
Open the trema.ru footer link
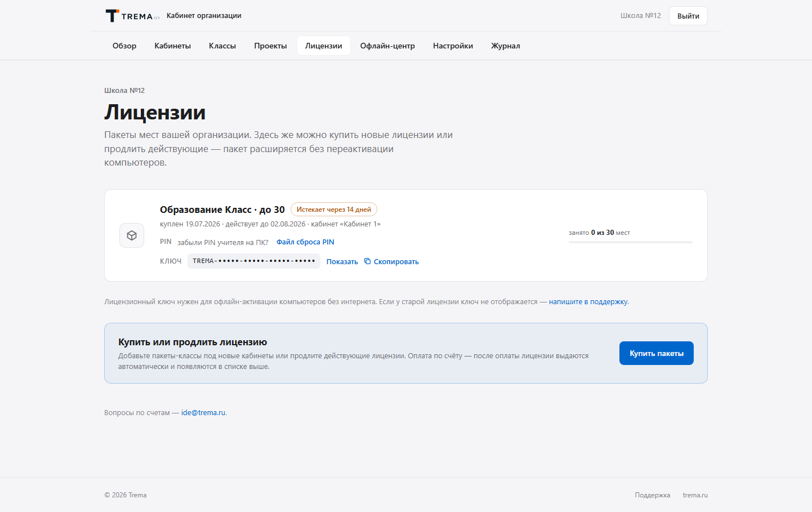(695, 495)
